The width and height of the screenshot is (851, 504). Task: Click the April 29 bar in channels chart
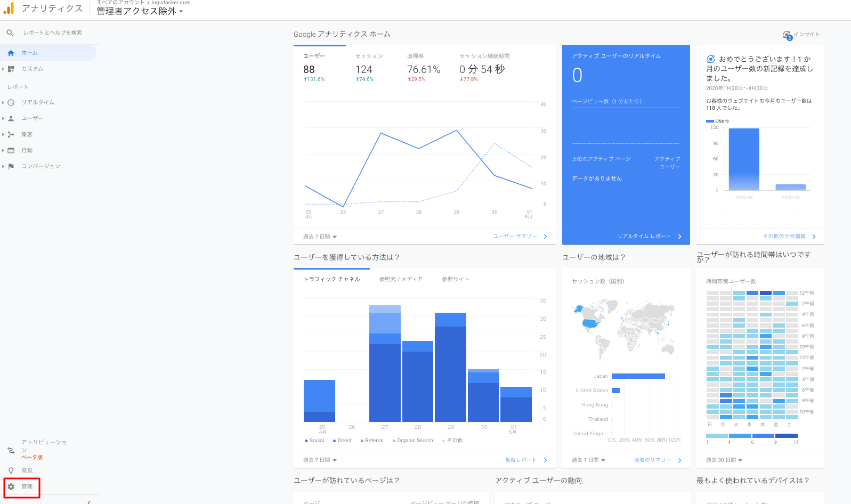pos(451,367)
